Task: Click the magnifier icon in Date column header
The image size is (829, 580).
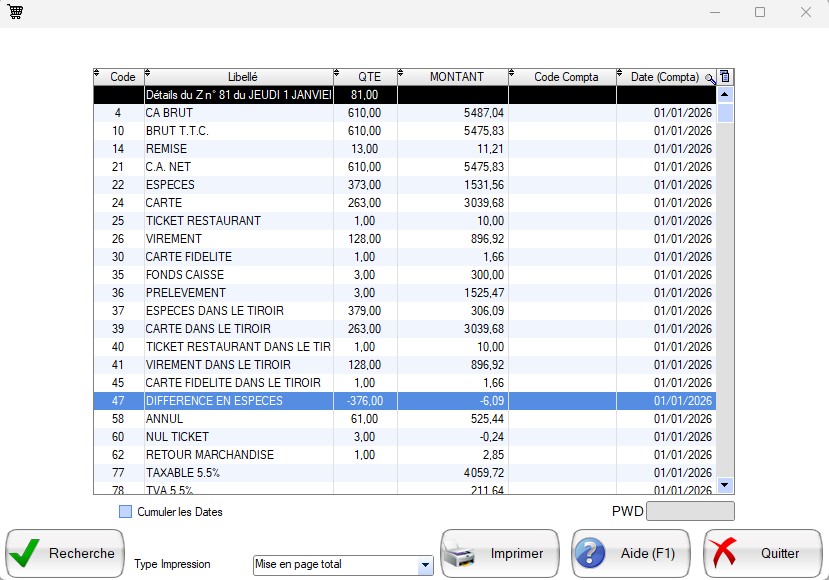Action: pos(709,78)
